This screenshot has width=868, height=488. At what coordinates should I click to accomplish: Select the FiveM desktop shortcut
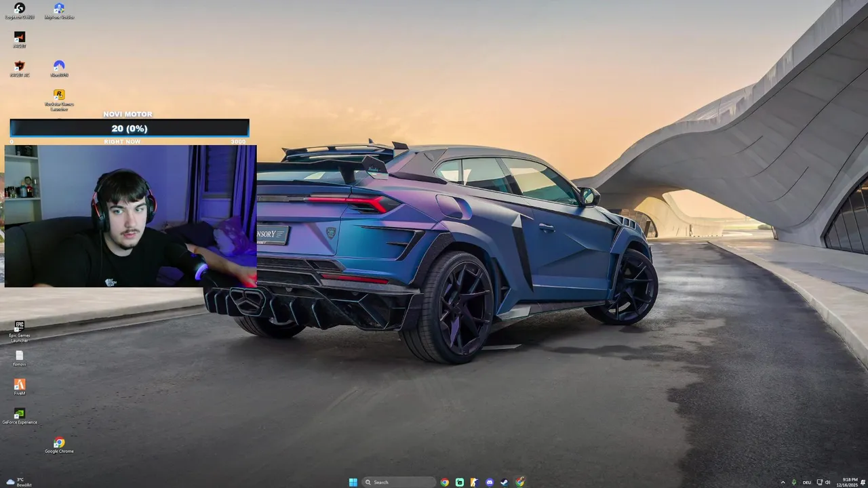click(x=20, y=387)
